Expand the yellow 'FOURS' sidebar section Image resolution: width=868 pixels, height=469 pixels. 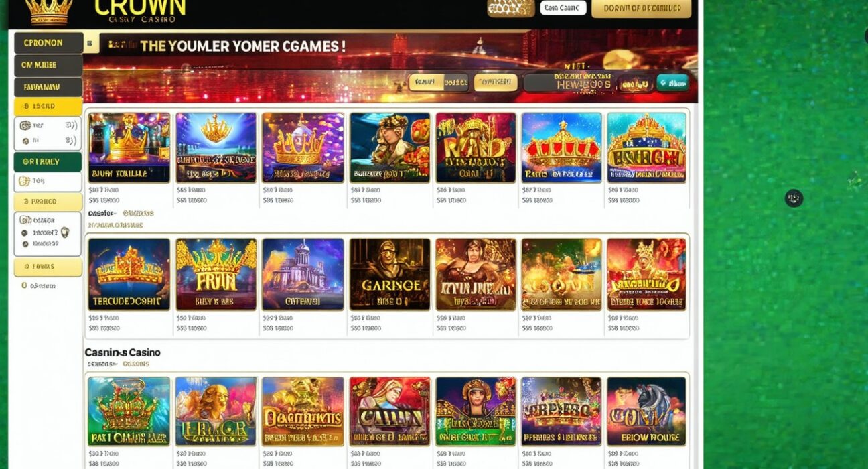point(48,267)
